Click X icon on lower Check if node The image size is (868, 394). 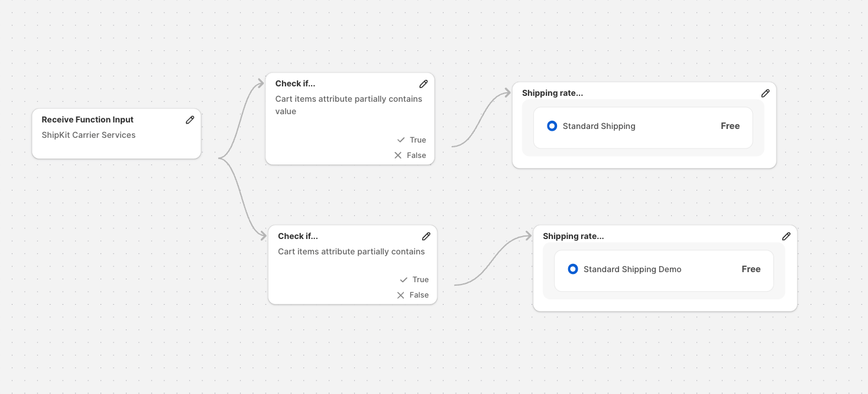click(x=400, y=295)
